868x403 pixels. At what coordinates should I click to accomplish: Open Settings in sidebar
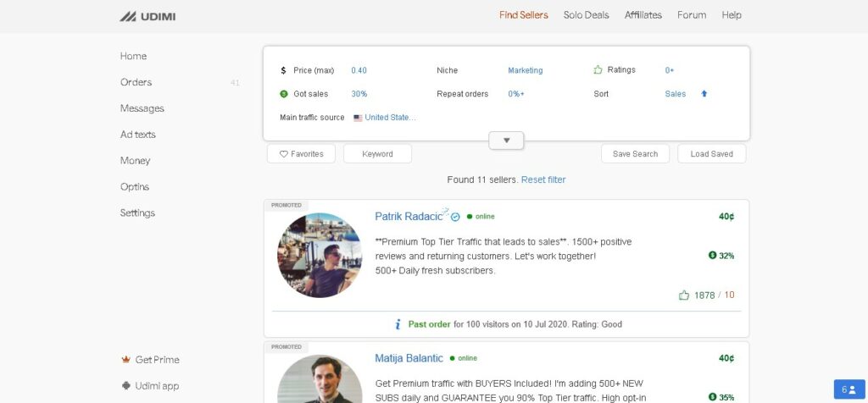point(137,213)
